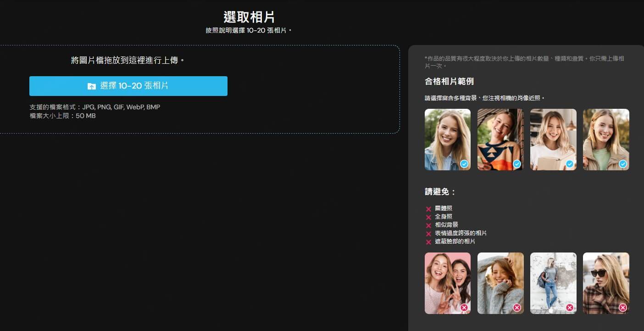Screen dimensions: 644x331
Task: Click red X badge on group photo example
Action: click(x=464, y=308)
